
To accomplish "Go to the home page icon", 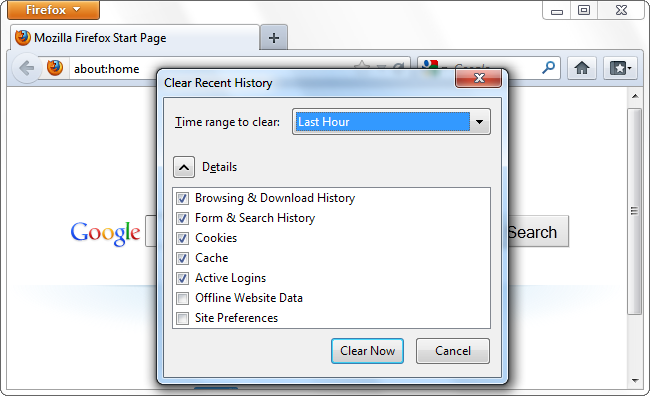I will 582,68.
